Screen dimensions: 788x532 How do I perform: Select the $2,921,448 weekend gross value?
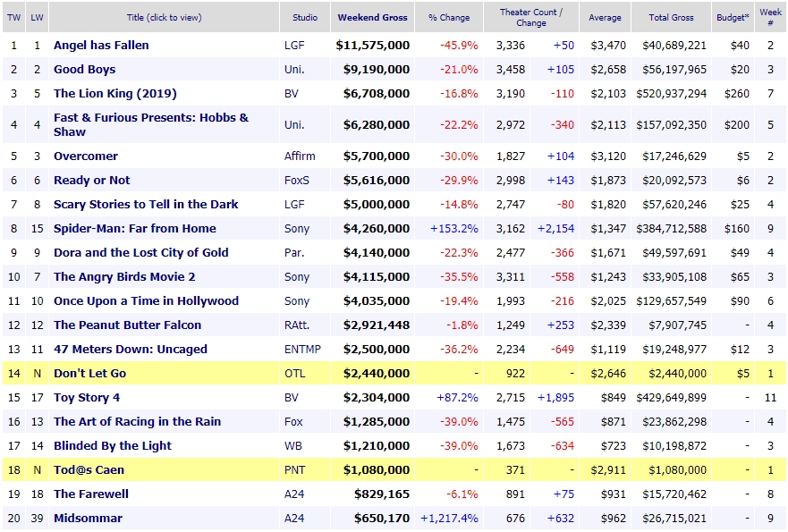(x=377, y=325)
